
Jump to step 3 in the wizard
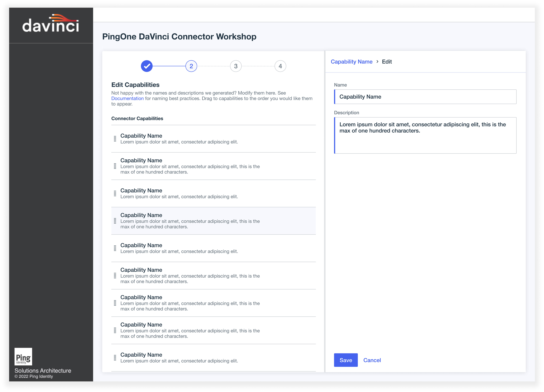click(x=236, y=66)
